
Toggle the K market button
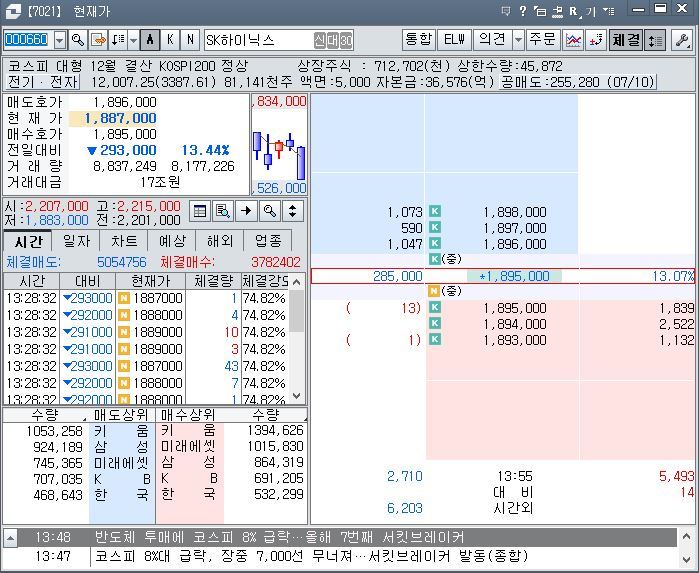click(170, 40)
